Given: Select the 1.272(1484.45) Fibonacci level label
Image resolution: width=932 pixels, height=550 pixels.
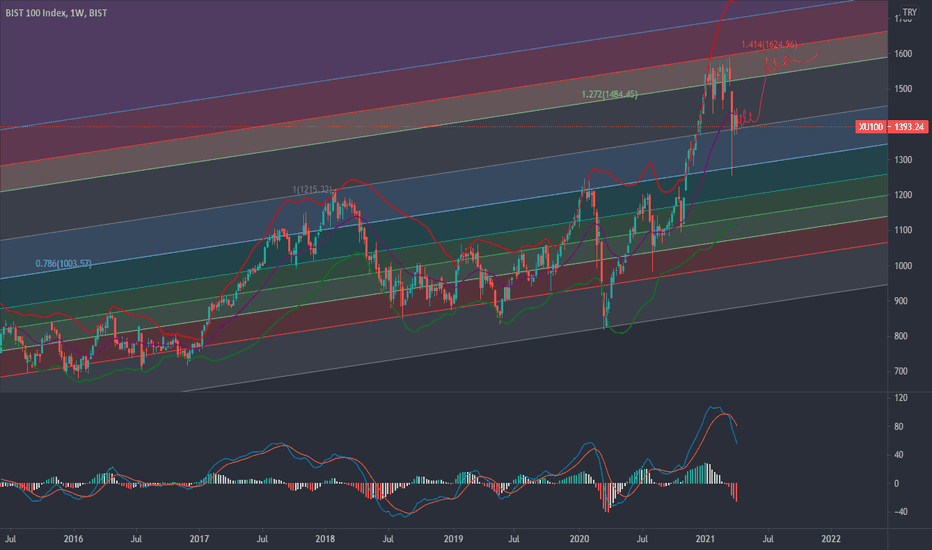Looking at the screenshot, I should pyautogui.click(x=609, y=94).
